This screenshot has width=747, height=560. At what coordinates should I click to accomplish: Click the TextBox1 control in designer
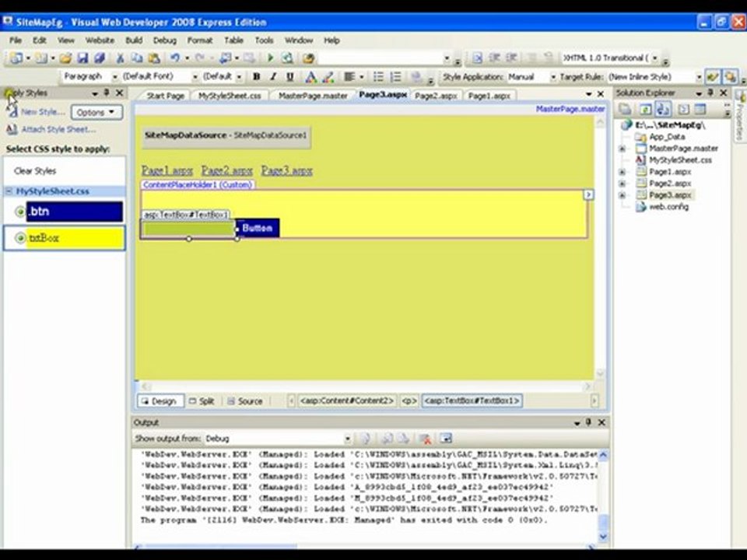click(188, 229)
